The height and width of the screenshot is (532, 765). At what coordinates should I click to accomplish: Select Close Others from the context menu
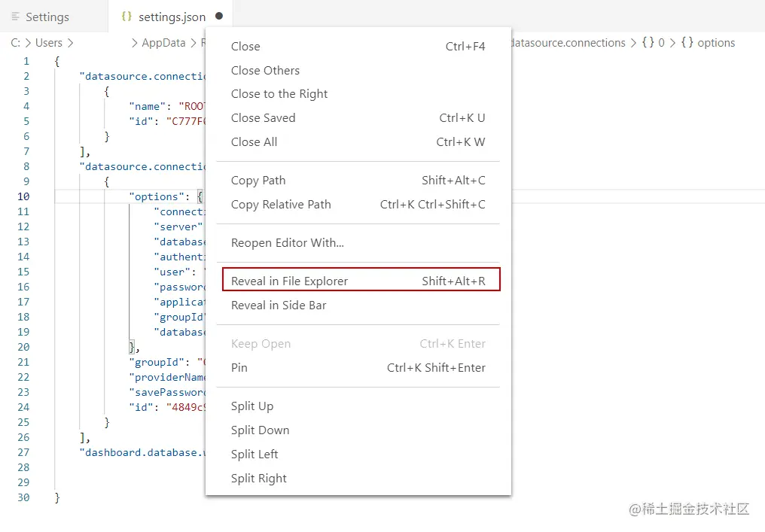[x=265, y=70]
